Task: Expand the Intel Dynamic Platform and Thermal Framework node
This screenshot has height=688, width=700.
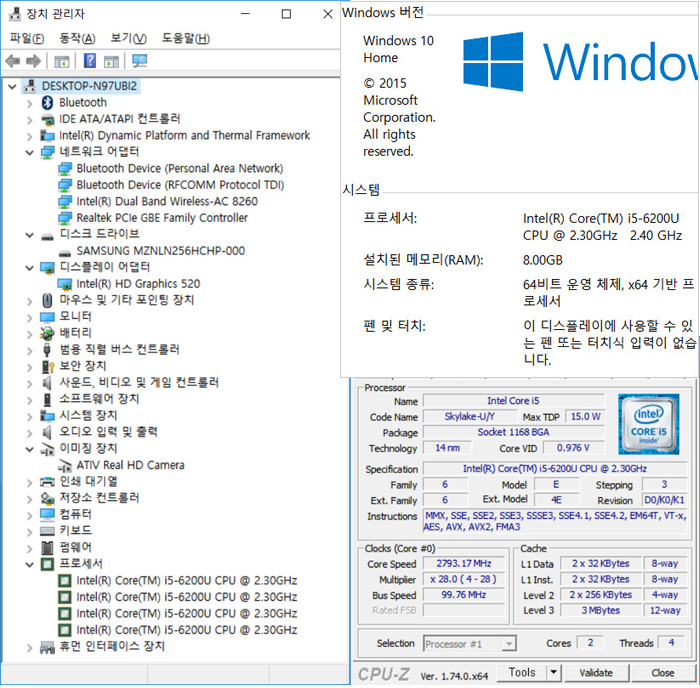Action: [x=29, y=136]
